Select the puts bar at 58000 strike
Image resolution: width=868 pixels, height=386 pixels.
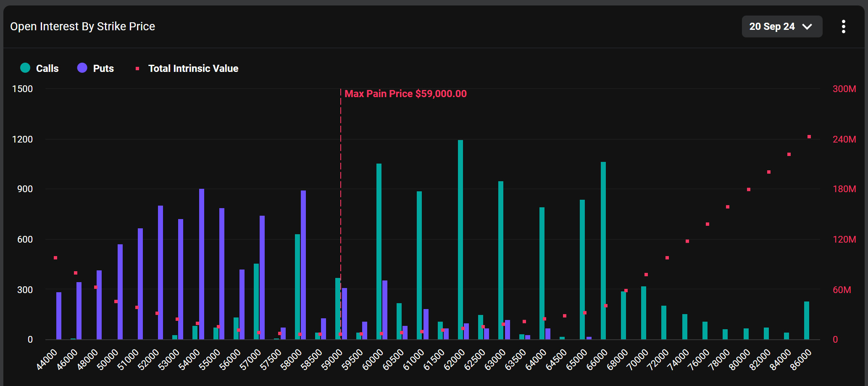pos(303,265)
